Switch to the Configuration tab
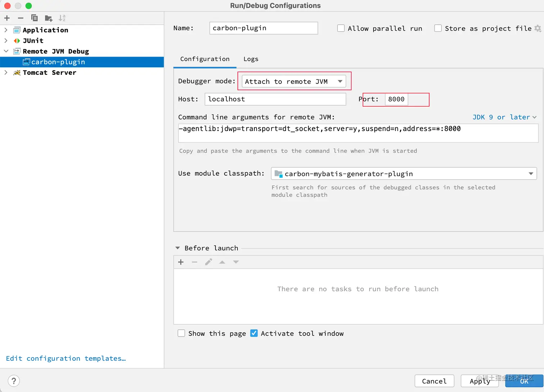 (205, 59)
